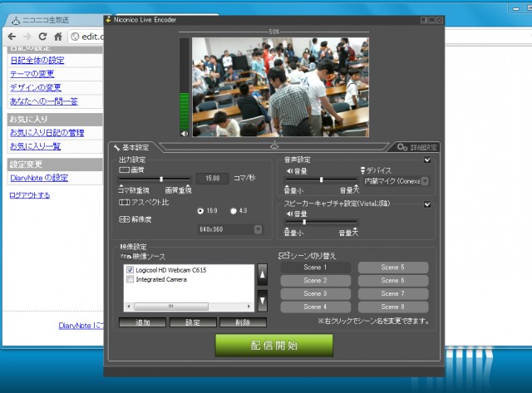Click the right arrow of source list scrollbar
The width and height of the screenshot is (532, 393).
click(249, 307)
